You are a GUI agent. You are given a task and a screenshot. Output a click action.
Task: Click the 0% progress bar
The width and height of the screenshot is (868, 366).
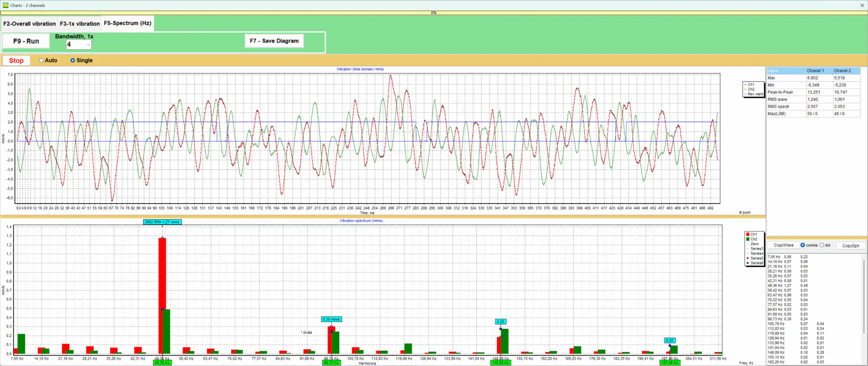tap(434, 13)
